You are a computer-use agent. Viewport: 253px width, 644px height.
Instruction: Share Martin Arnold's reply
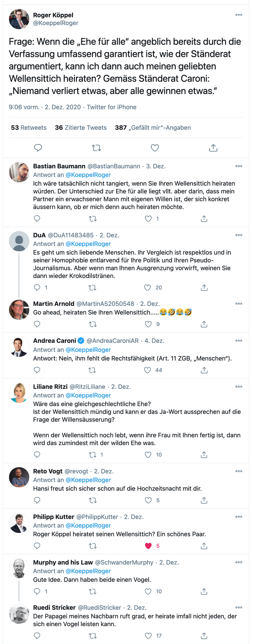pyautogui.click(x=204, y=324)
